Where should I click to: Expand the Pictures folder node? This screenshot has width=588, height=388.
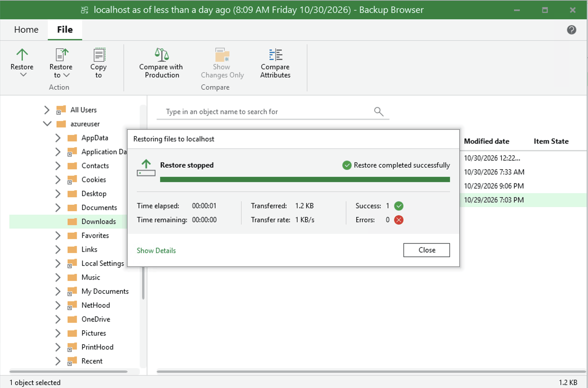(58, 333)
